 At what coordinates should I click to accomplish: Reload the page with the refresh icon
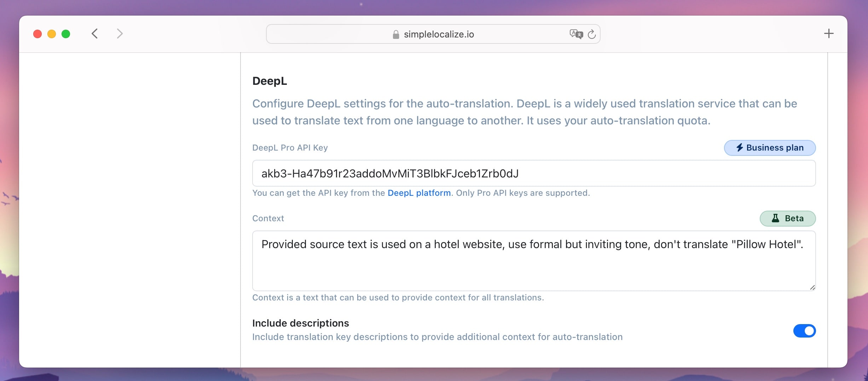(x=592, y=34)
